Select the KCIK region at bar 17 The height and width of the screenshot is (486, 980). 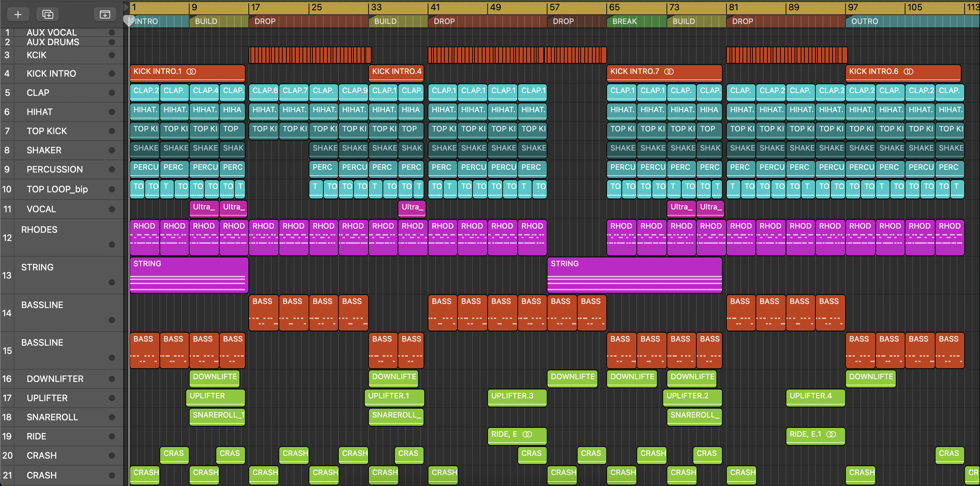click(x=310, y=55)
